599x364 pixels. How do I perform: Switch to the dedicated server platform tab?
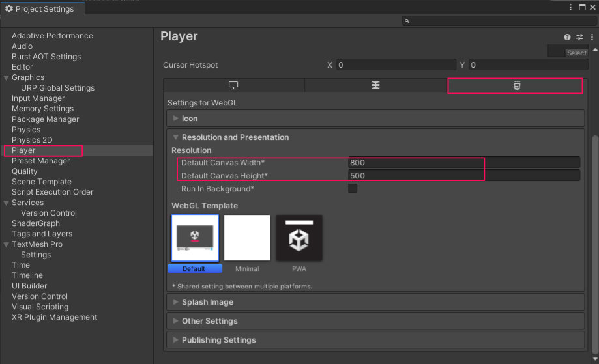pyautogui.click(x=375, y=85)
